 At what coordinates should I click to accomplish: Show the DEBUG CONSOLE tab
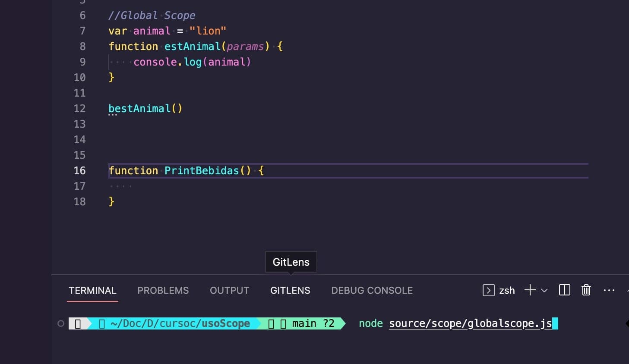tap(372, 290)
